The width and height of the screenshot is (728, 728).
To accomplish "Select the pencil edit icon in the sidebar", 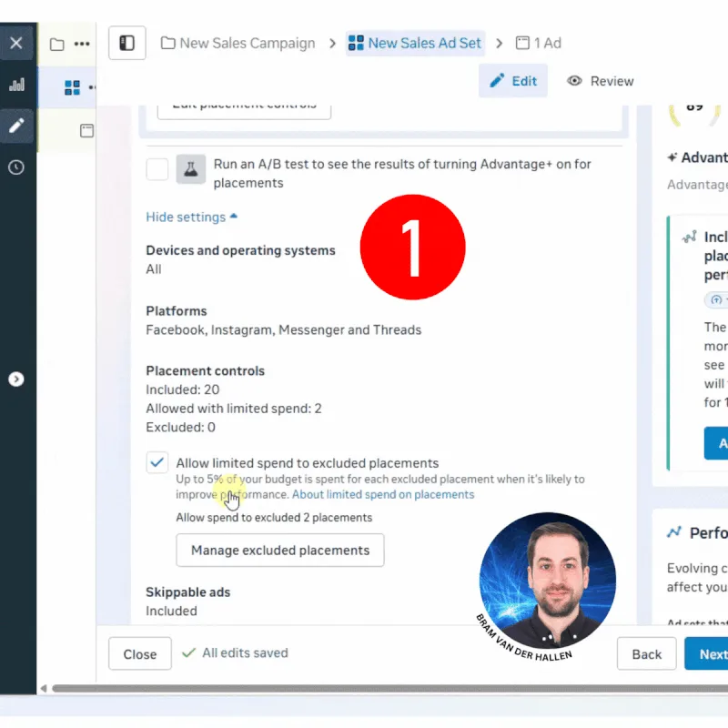I will (16, 126).
